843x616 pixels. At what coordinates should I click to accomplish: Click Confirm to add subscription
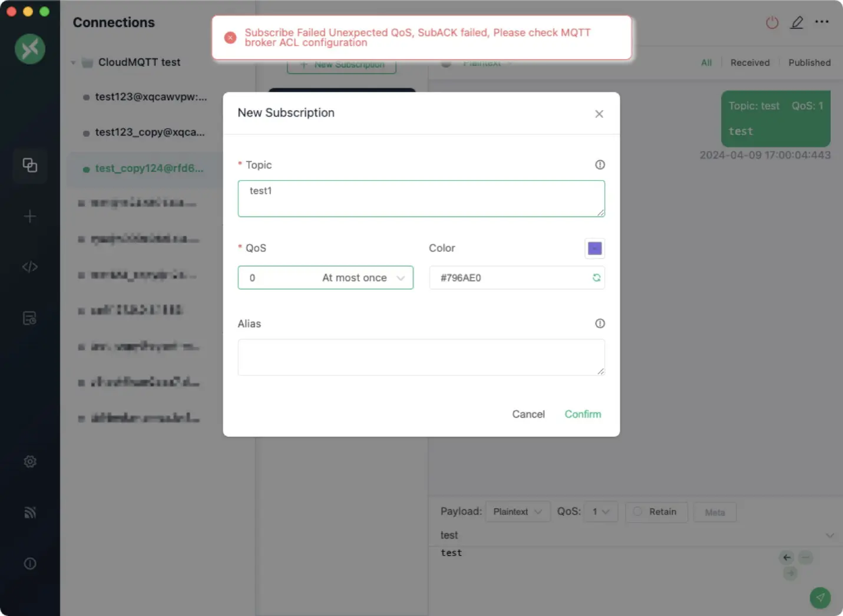583,414
